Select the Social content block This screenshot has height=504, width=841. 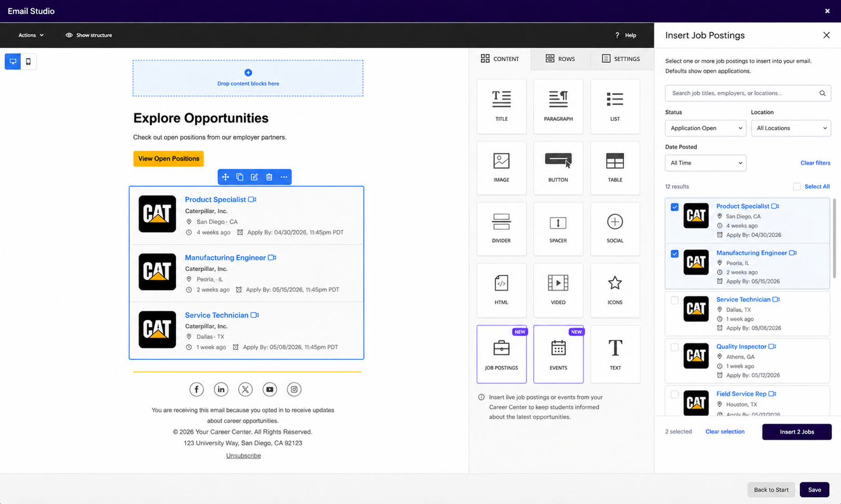tap(615, 229)
